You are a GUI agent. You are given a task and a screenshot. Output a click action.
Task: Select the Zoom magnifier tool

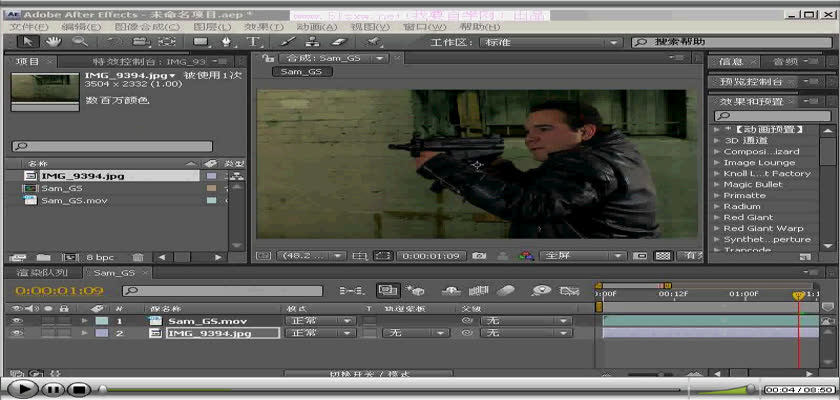pyautogui.click(x=80, y=42)
